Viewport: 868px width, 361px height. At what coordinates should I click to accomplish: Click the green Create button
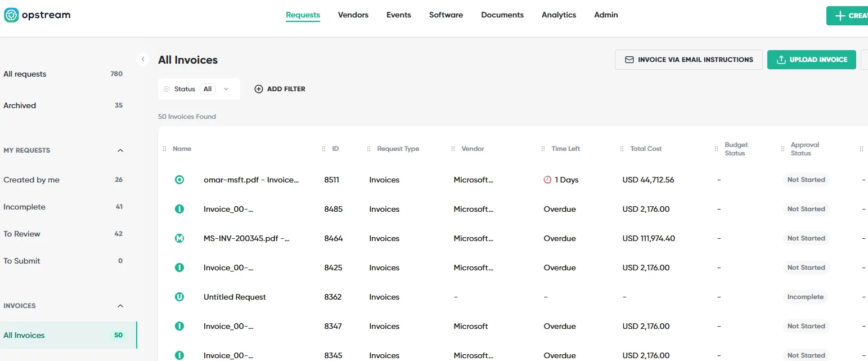(847, 16)
